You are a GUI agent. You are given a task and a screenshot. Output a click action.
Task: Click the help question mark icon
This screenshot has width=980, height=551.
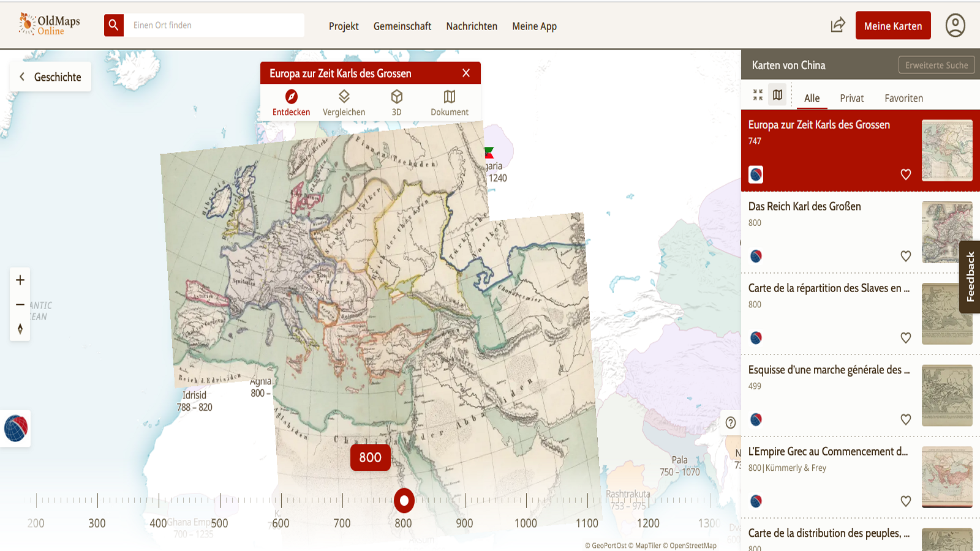tap(731, 422)
